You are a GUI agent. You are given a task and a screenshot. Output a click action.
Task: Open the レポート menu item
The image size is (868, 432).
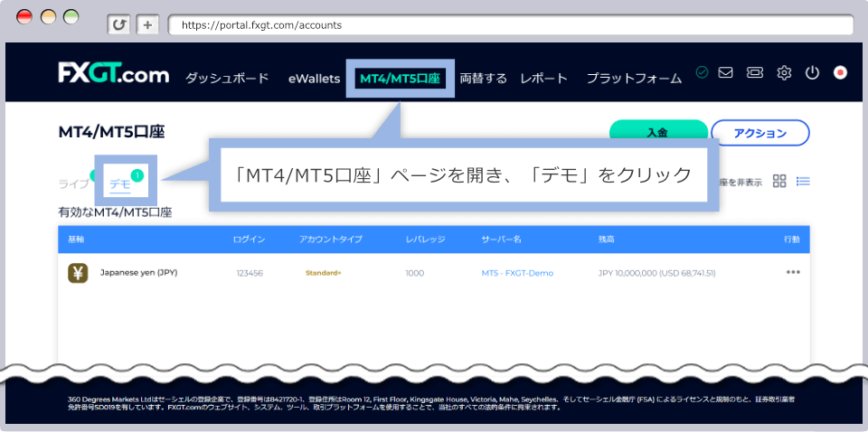544,79
